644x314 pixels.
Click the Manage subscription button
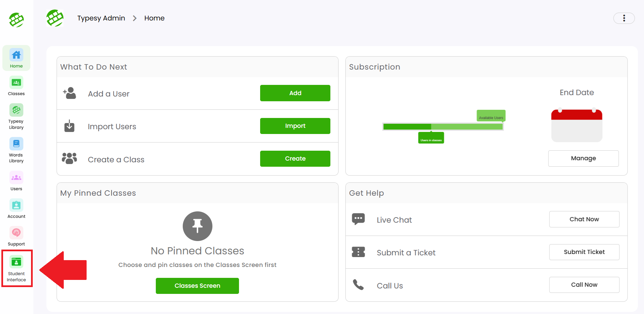click(583, 158)
